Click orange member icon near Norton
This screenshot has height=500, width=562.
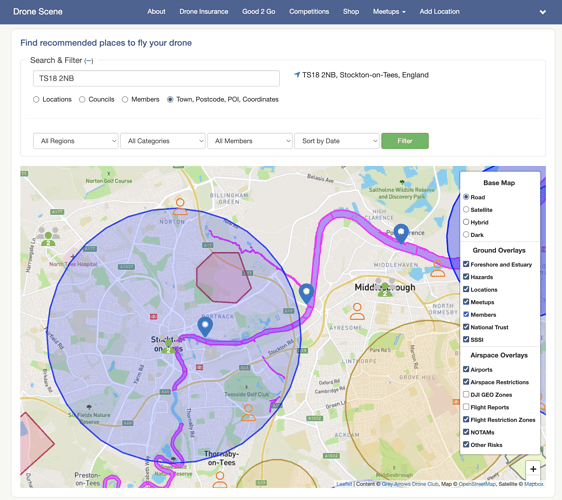pyautogui.click(x=180, y=207)
